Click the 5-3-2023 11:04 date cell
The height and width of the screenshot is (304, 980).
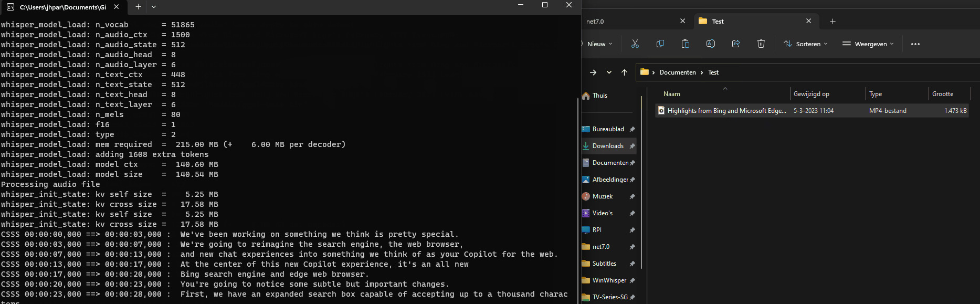coord(814,111)
